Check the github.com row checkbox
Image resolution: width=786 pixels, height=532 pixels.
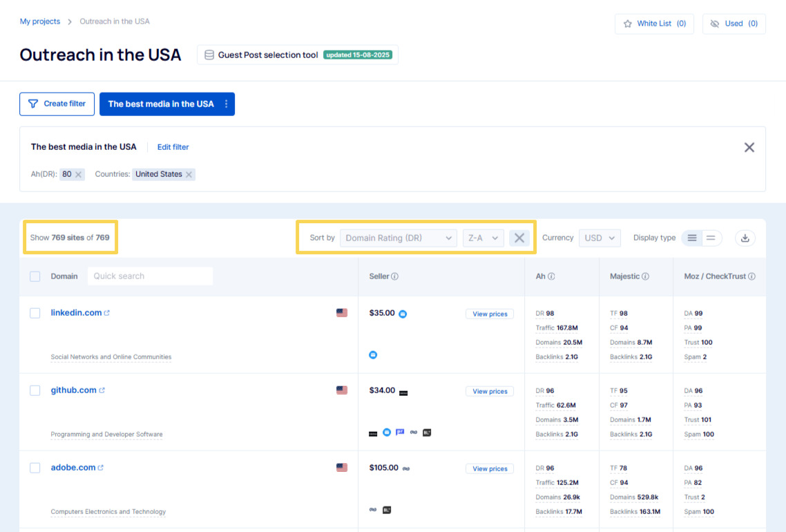35,390
